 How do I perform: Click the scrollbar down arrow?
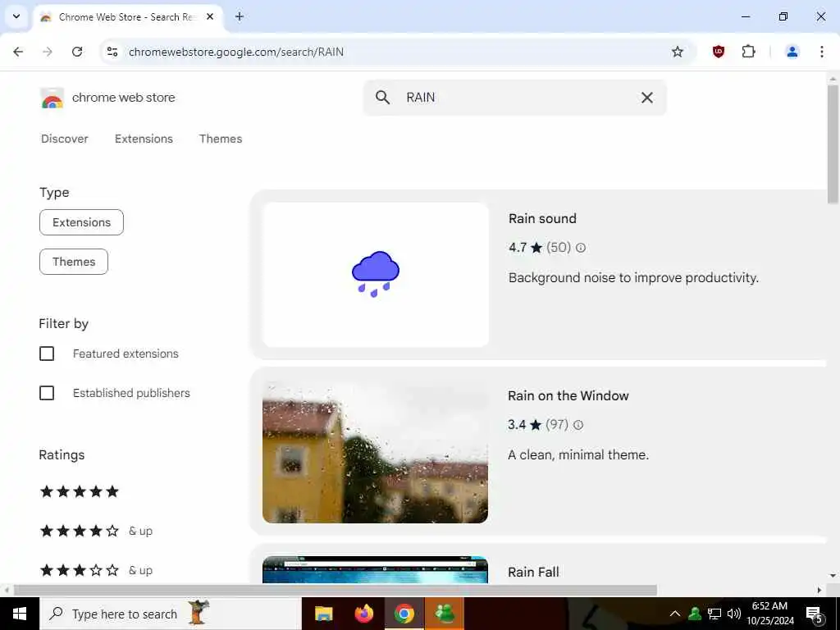point(833,576)
